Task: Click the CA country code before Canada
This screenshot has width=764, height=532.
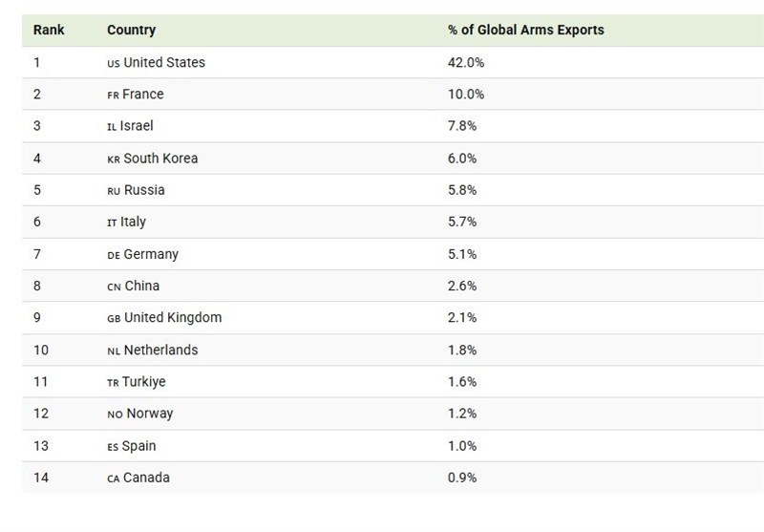Action: click(x=113, y=479)
